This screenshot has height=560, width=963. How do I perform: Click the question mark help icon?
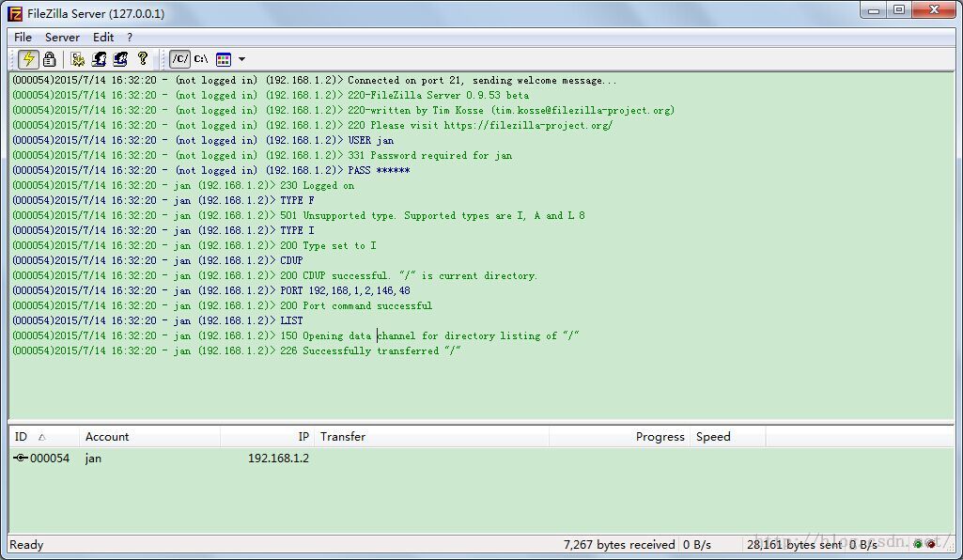(143, 58)
